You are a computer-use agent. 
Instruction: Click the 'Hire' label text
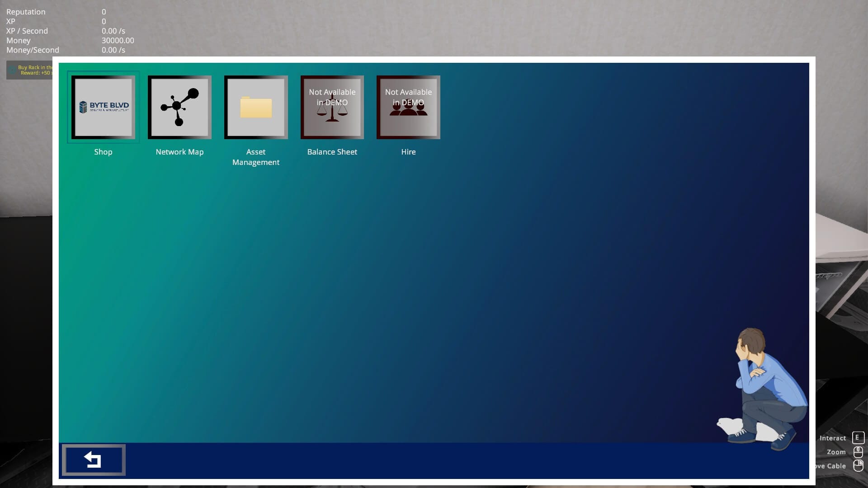pos(408,152)
